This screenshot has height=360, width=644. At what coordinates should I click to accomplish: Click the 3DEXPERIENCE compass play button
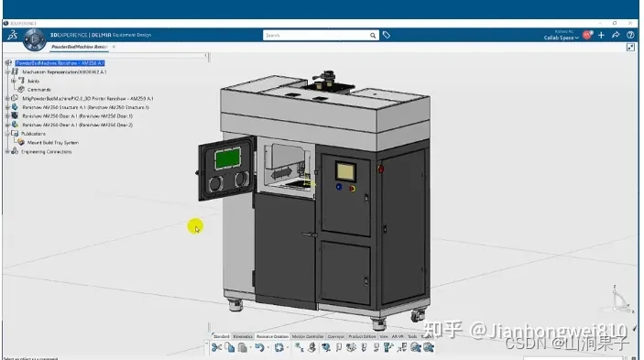(34, 39)
